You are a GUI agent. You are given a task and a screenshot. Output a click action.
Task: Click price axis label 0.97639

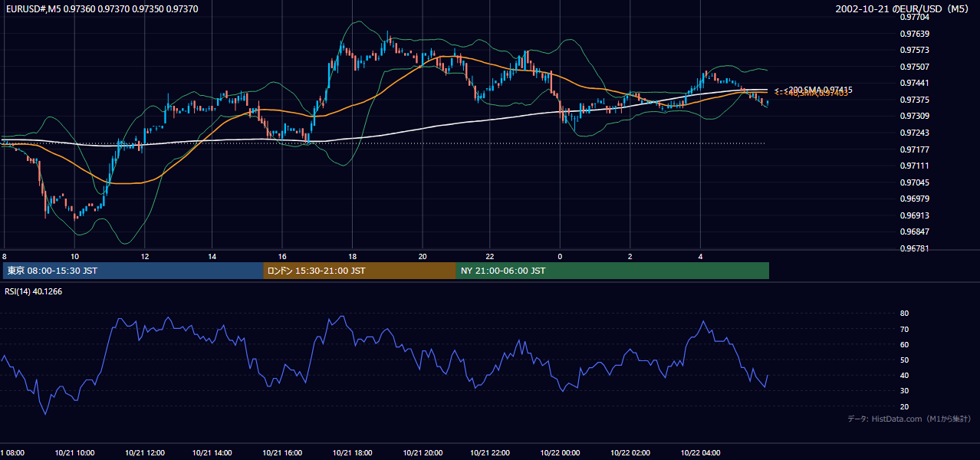tap(914, 34)
